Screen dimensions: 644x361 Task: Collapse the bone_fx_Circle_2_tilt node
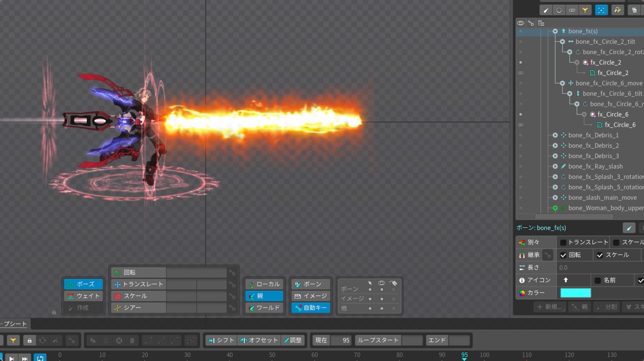point(562,42)
